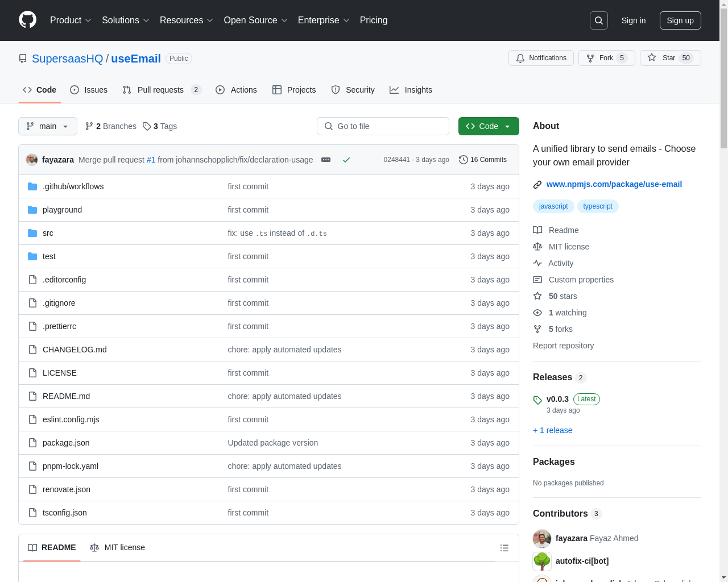The height and width of the screenshot is (582, 728).
Task: Switch to the Security tab
Action: pos(353,90)
